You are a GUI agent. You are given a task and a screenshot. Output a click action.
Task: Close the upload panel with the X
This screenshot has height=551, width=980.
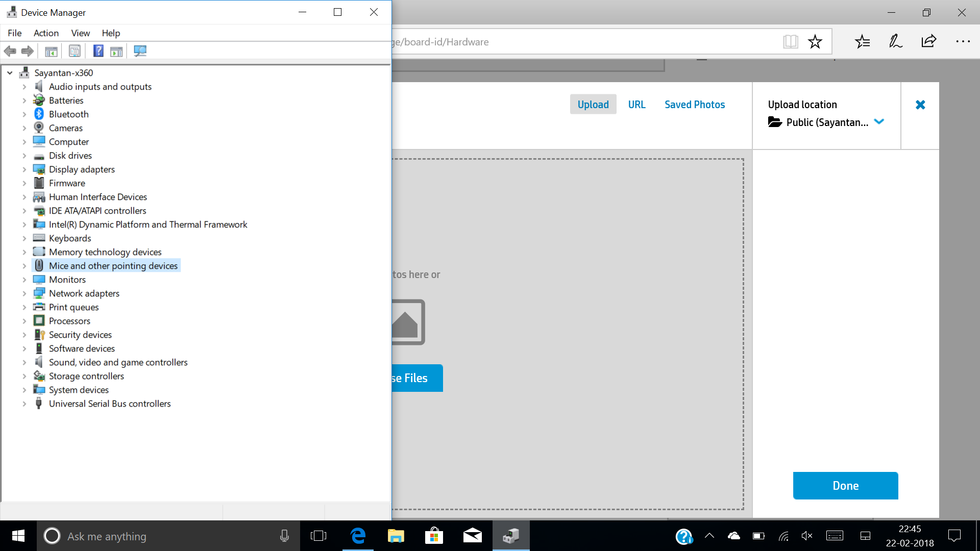point(920,105)
